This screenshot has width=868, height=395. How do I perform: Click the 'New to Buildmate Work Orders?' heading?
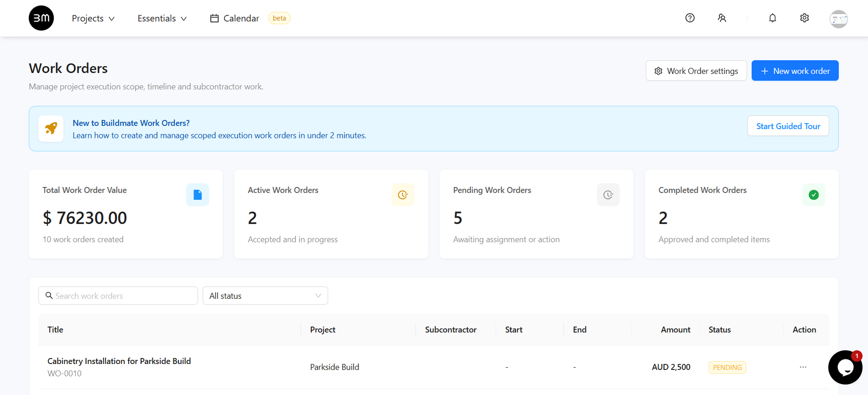point(131,123)
